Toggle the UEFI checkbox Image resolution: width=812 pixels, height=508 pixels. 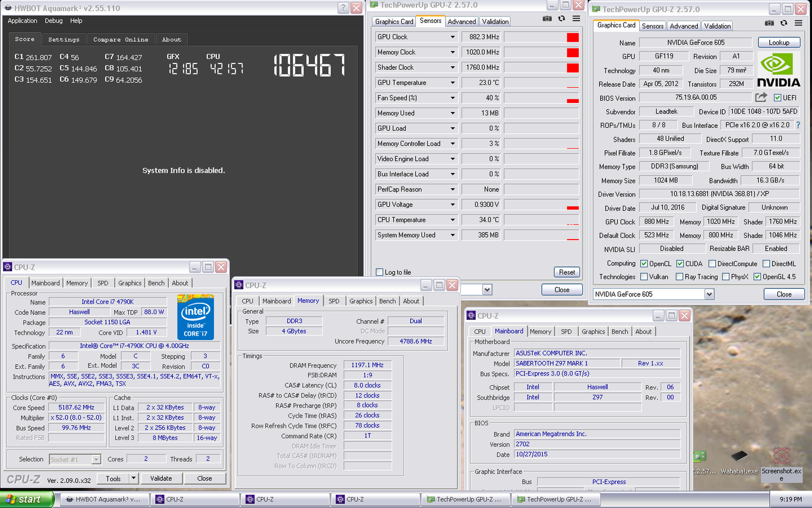tap(778, 98)
